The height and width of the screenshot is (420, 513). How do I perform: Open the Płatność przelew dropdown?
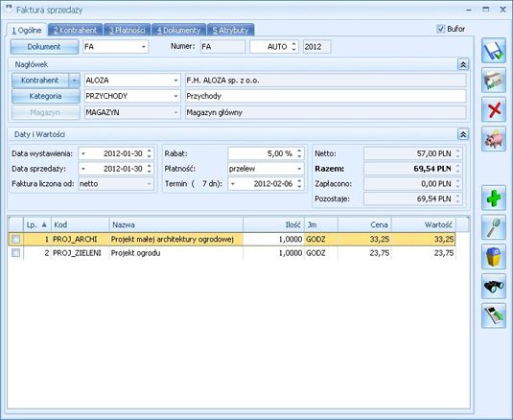point(299,169)
